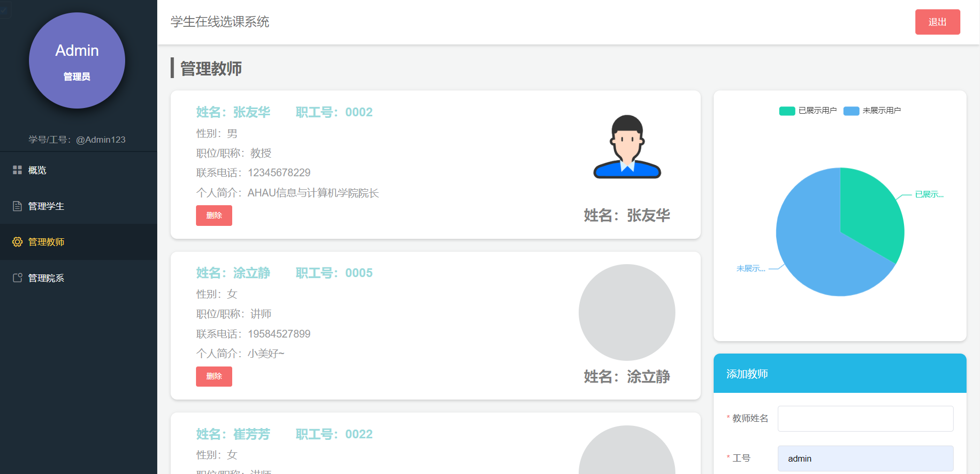This screenshot has width=980, height=474.
Task: Click the 姓名：崔芳芳 card title
Action: click(233, 434)
